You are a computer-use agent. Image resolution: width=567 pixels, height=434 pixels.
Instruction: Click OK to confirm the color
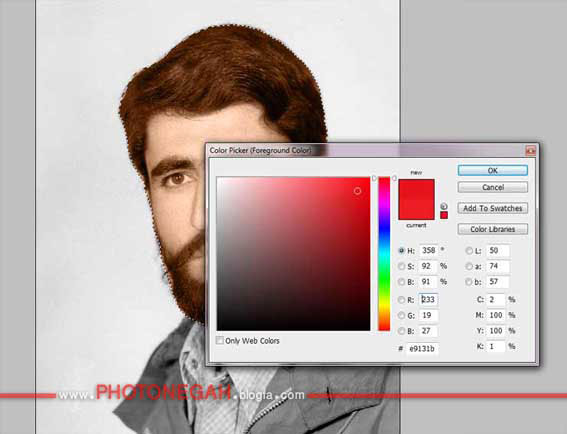click(x=493, y=170)
